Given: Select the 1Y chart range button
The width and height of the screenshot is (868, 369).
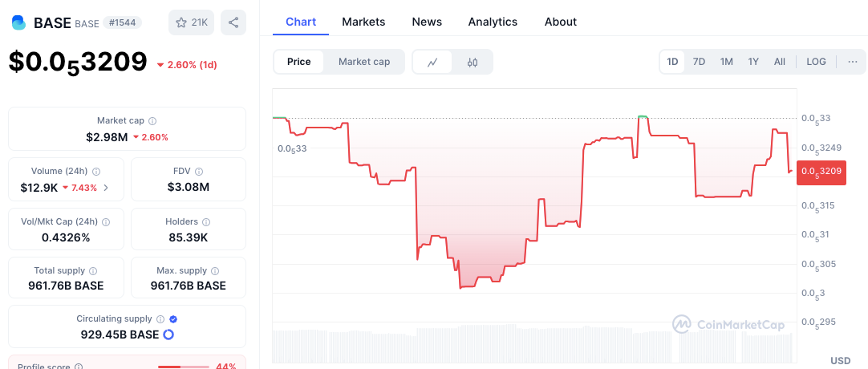Looking at the screenshot, I should [x=753, y=62].
